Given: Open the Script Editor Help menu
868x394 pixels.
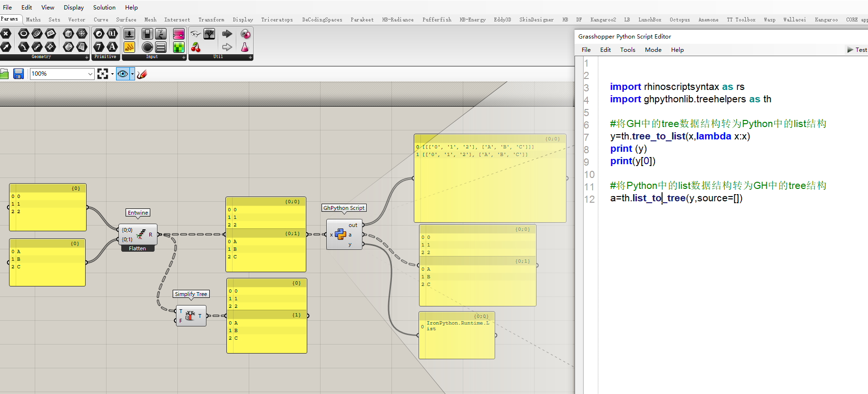Looking at the screenshot, I should coord(677,49).
